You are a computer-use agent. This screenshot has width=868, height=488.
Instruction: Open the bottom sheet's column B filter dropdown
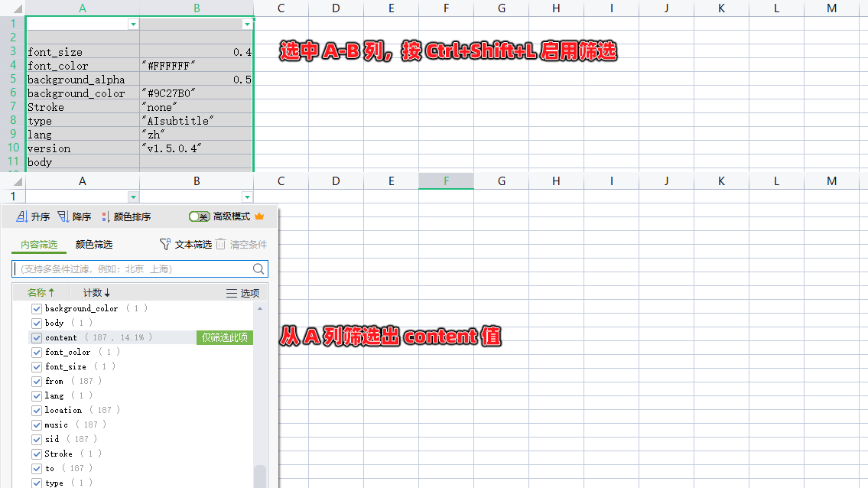[x=246, y=197]
